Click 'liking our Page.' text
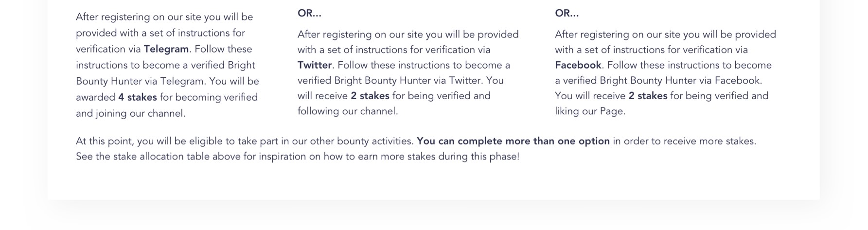This screenshot has height=230, width=868. click(590, 111)
